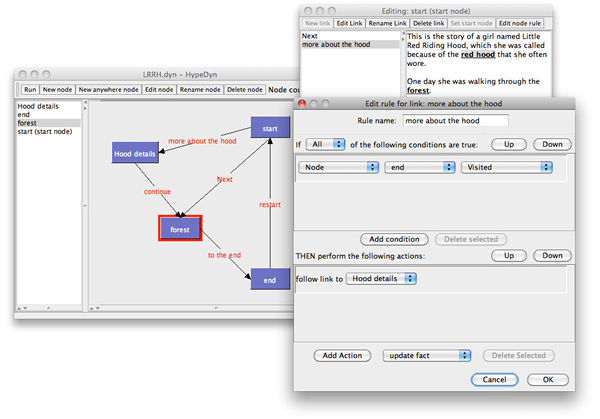Open the update fact action dropdown
Image resolution: width=600 pixels, height=419 pixels.
click(x=427, y=355)
